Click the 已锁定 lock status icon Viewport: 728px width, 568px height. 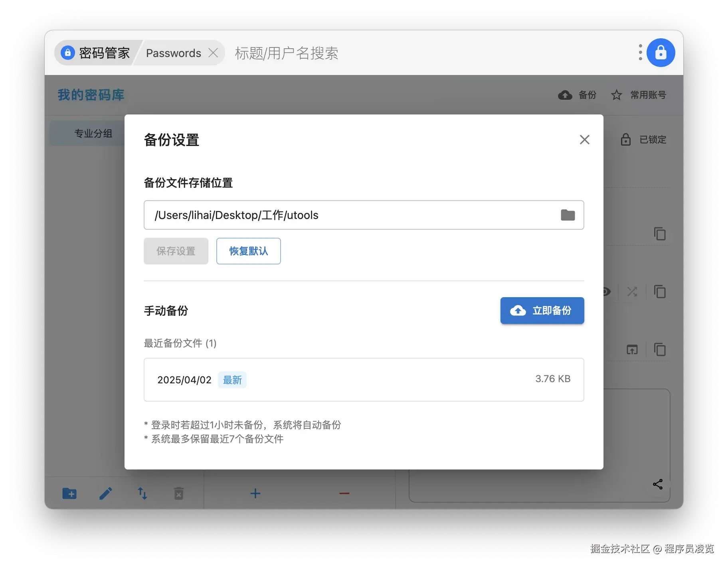(625, 139)
